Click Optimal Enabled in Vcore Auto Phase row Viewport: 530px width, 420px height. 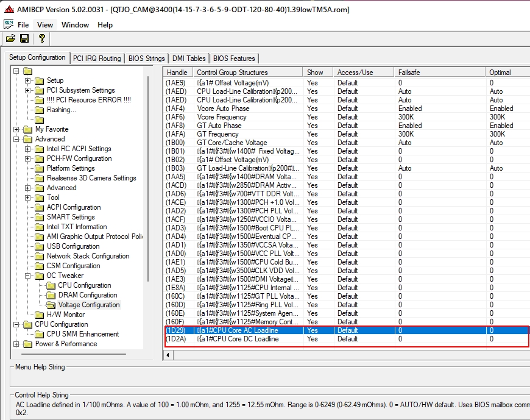click(x=501, y=109)
